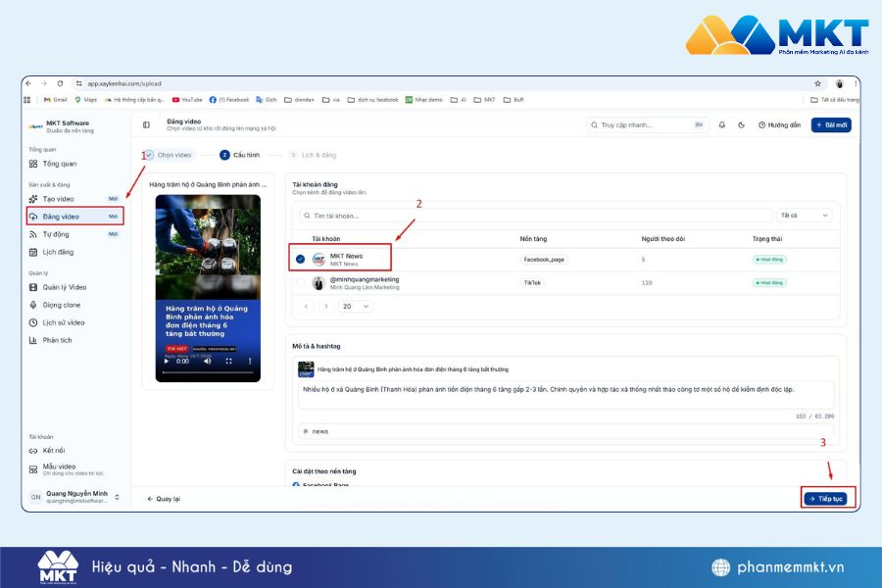
Task: Open the browser profile avatar
Action: click(839, 84)
